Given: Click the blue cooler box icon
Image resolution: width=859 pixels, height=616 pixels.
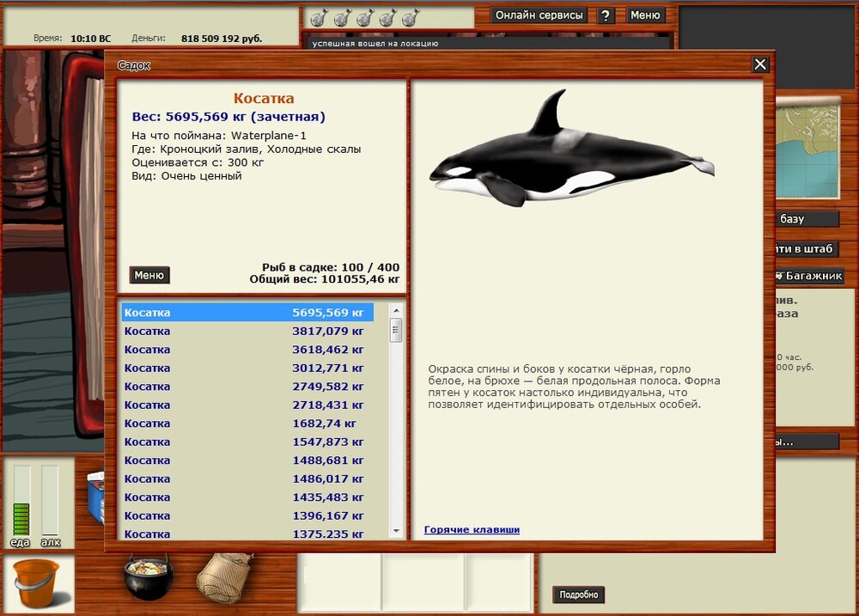Looking at the screenshot, I should coord(94,499).
